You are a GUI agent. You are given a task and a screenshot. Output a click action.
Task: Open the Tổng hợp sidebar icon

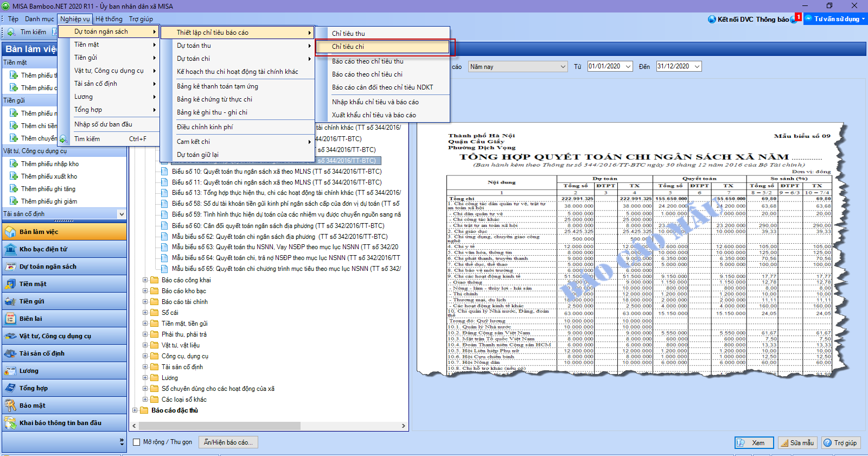click(10, 388)
